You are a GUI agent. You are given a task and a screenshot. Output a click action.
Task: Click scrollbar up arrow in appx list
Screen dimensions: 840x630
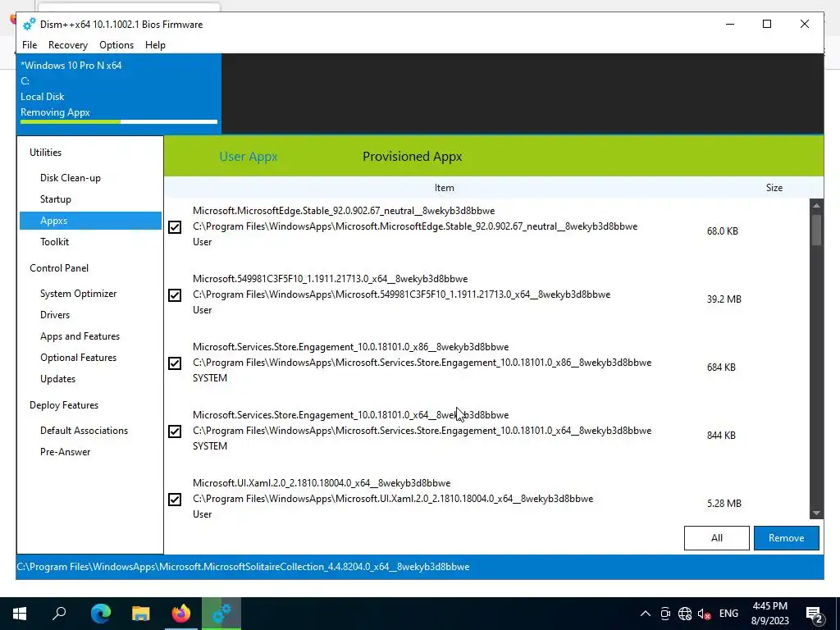click(x=816, y=205)
